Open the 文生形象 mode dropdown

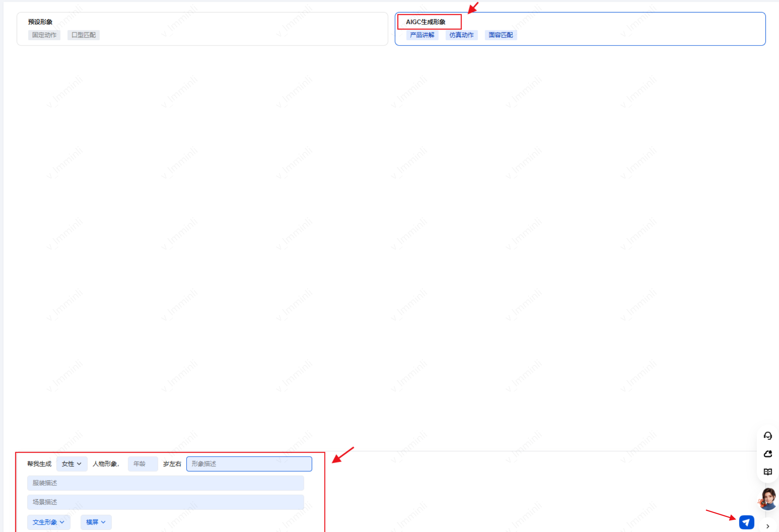48,522
